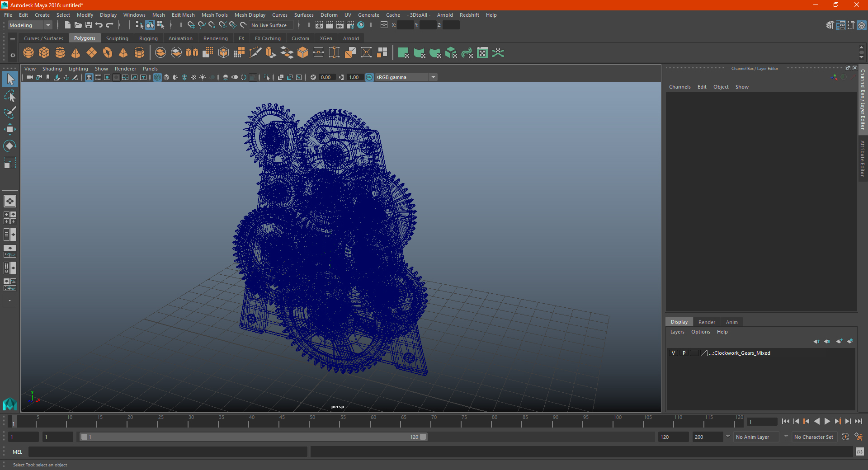Open the shelf tab selector menu
This screenshot has height=470, width=868.
pyautogui.click(x=13, y=39)
